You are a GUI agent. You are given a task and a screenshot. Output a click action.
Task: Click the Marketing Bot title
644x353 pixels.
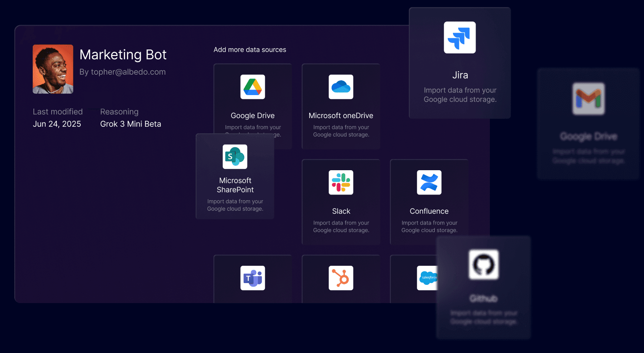click(123, 55)
